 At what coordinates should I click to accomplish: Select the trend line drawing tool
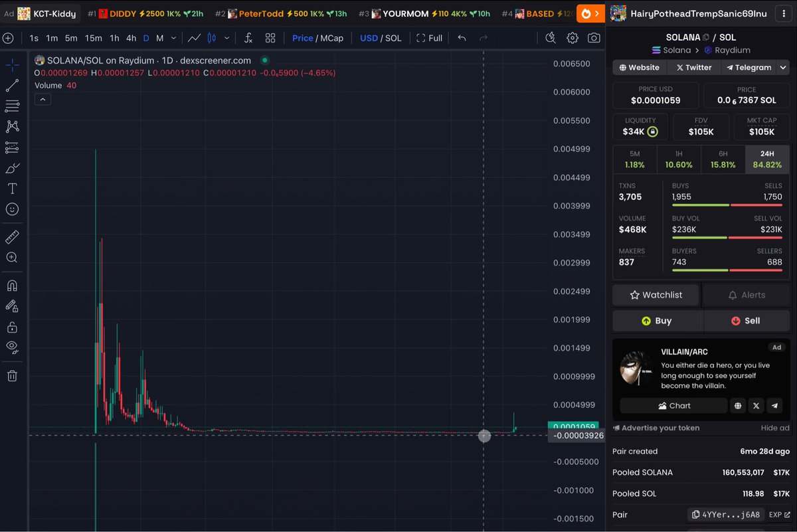point(12,86)
